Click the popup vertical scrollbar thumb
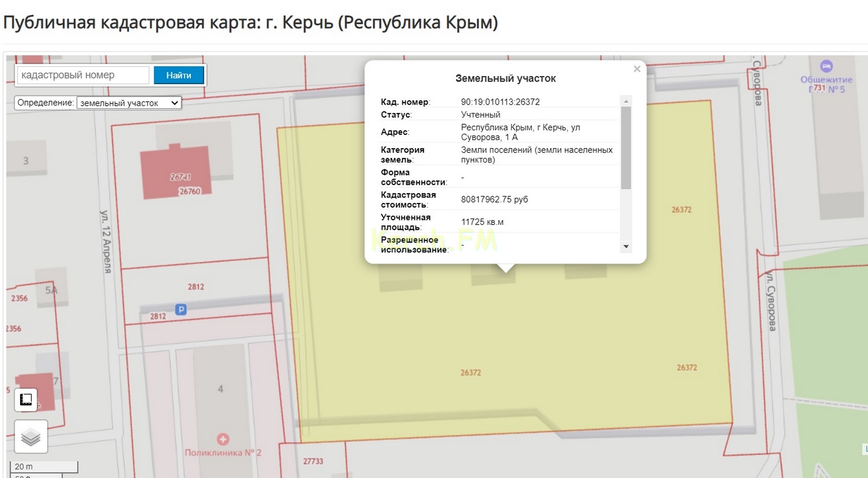 point(626,148)
